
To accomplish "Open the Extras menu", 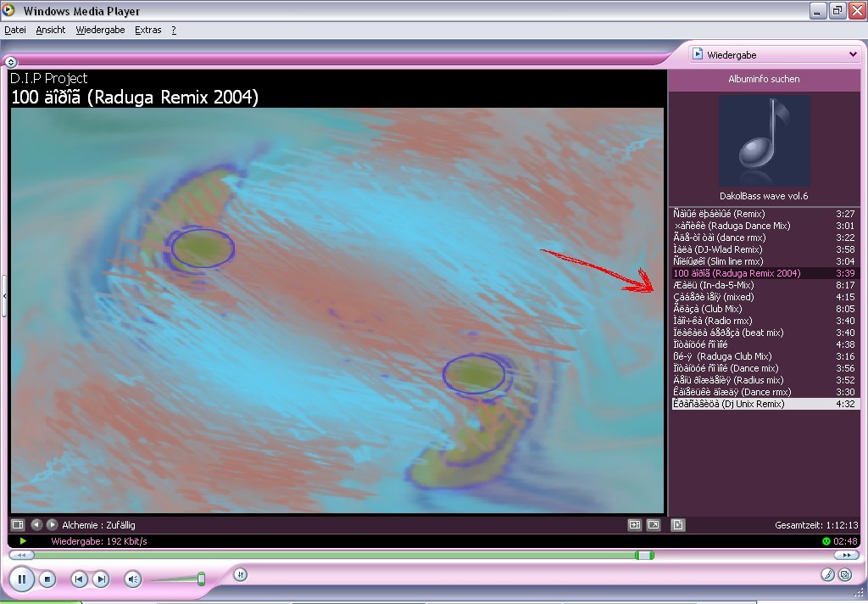I will (147, 30).
